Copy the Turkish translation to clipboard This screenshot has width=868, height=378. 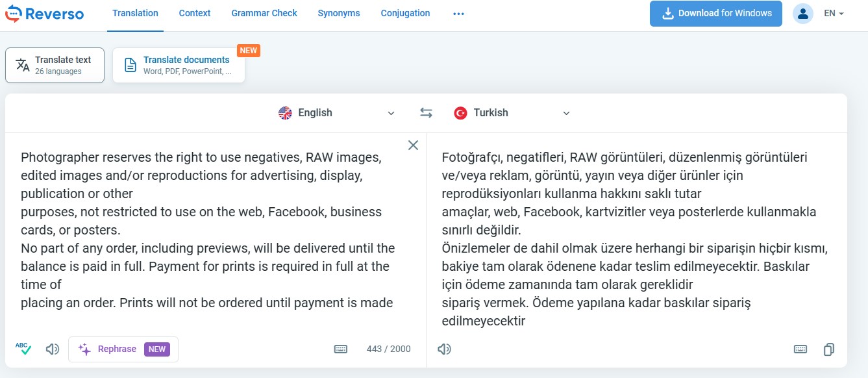(828, 349)
